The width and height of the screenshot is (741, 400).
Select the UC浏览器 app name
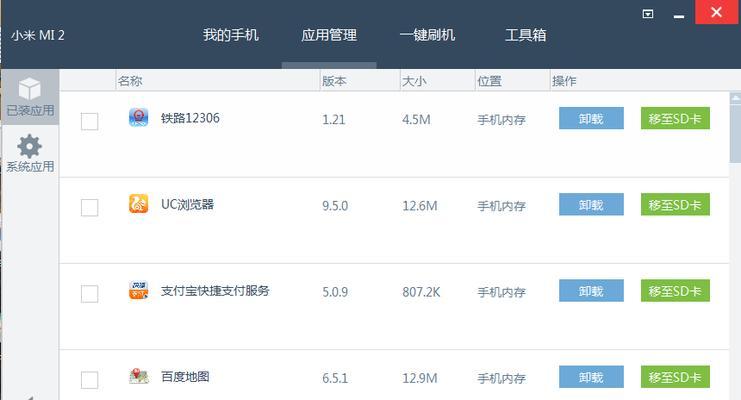coord(187,204)
